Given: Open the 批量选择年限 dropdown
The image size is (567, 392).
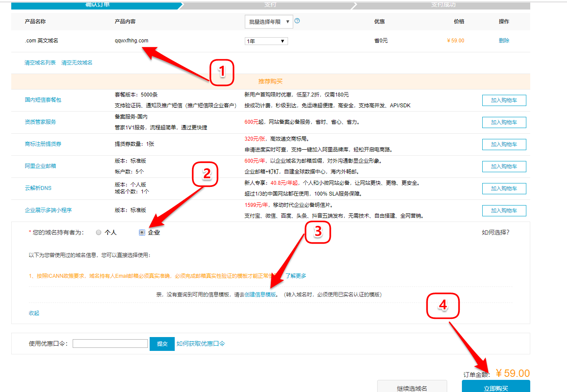Looking at the screenshot, I should pyautogui.click(x=269, y=22).
